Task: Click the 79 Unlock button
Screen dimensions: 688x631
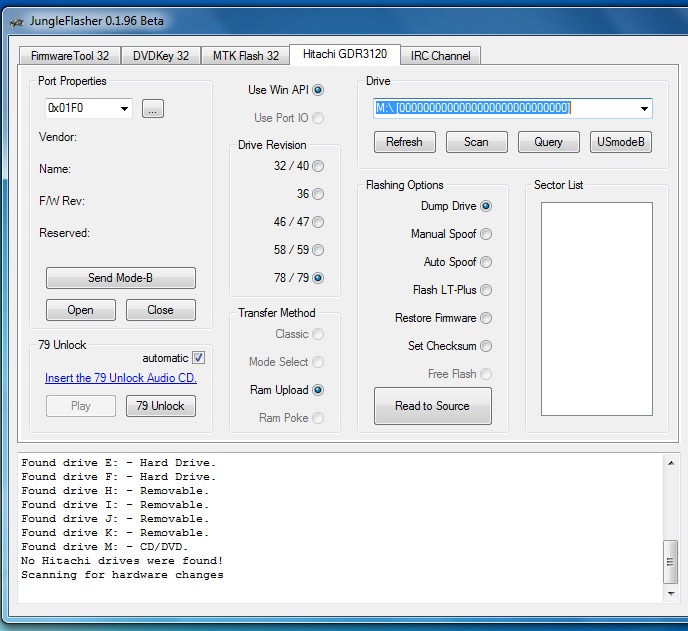Action: coord(160,406)
